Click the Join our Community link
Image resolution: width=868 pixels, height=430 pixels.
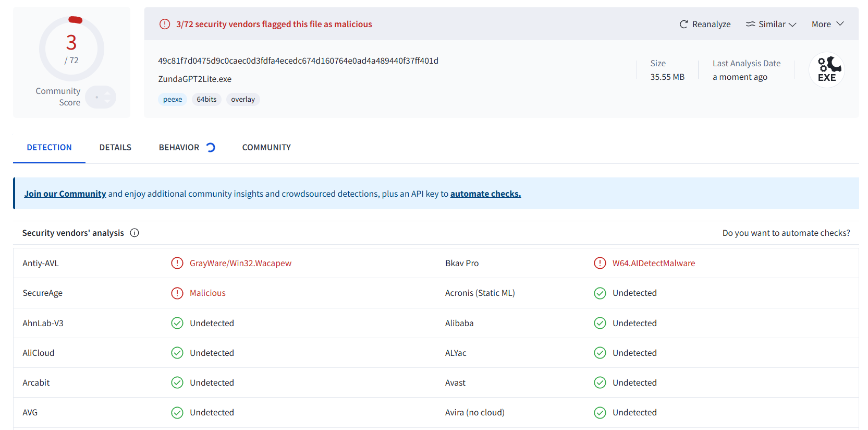[65, 194]
